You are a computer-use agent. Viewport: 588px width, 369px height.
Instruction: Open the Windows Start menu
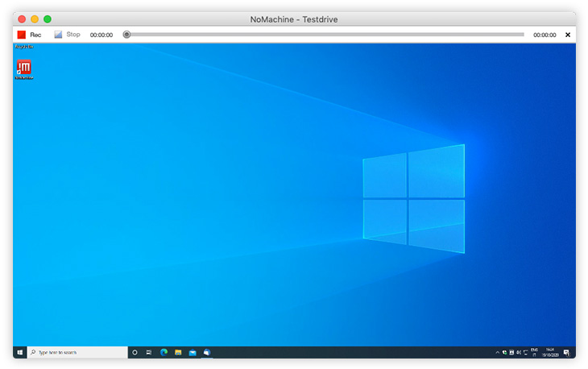click(20, 352)
